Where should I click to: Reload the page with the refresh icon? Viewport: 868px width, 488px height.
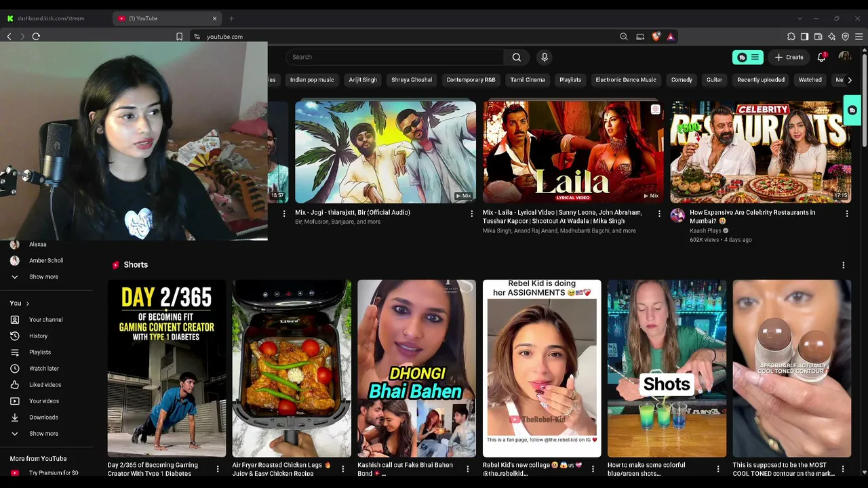[x=36, y=37]
